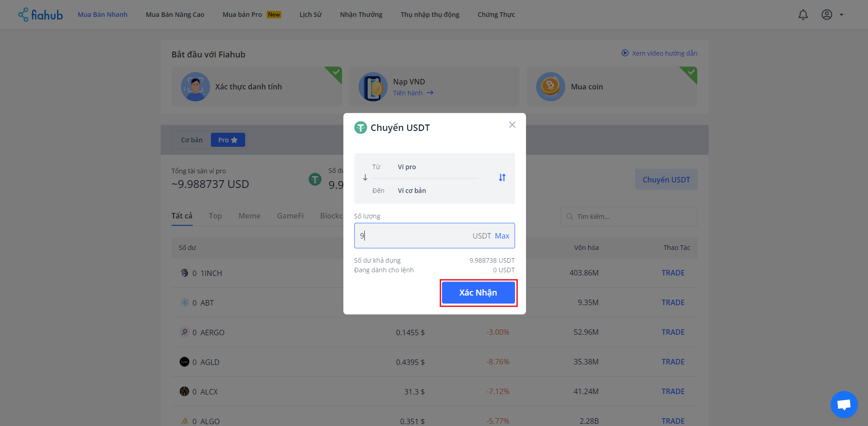Click the Xác thực danh tính card
This screenshot has height=426, width=868.
click(x=257, y=87)
